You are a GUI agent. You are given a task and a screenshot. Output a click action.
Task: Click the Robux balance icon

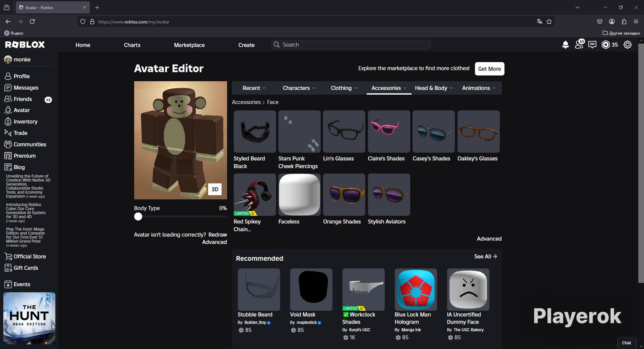coord(606,45)
